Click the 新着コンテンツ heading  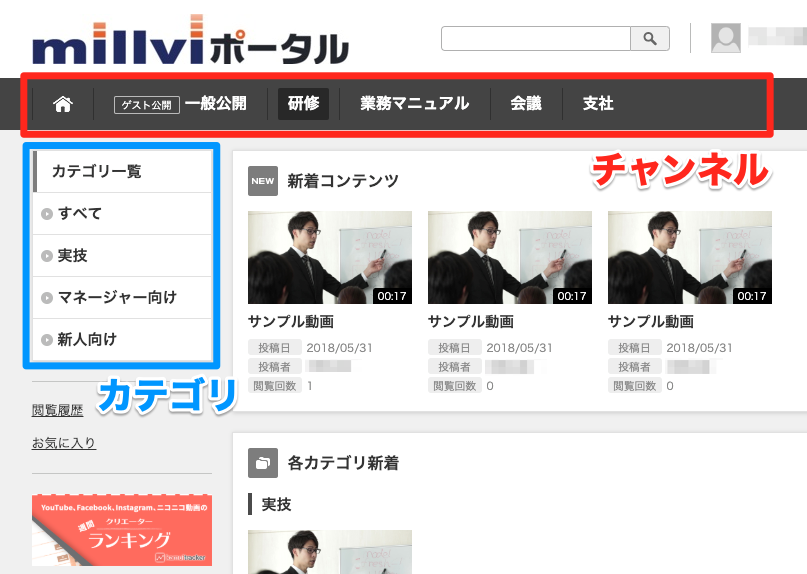343,181
